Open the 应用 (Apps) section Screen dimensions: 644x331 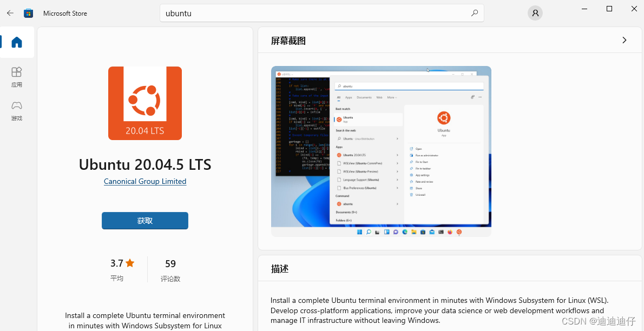coord(16,77)
